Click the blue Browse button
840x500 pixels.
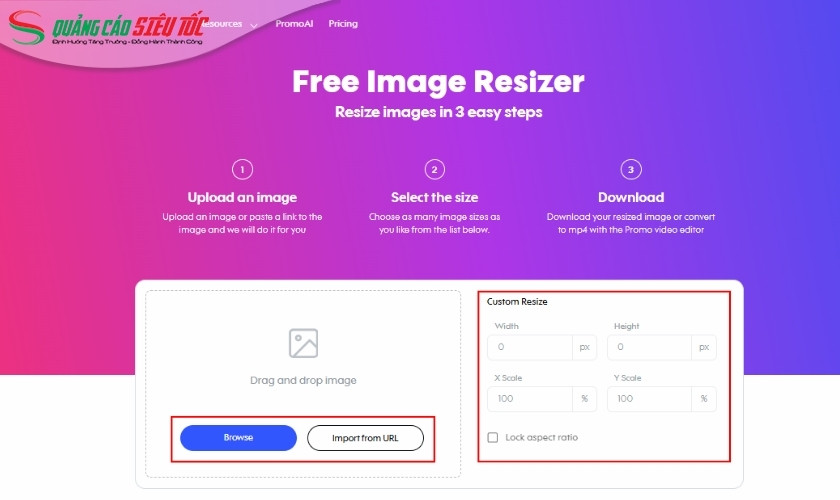tap(238, 438)
